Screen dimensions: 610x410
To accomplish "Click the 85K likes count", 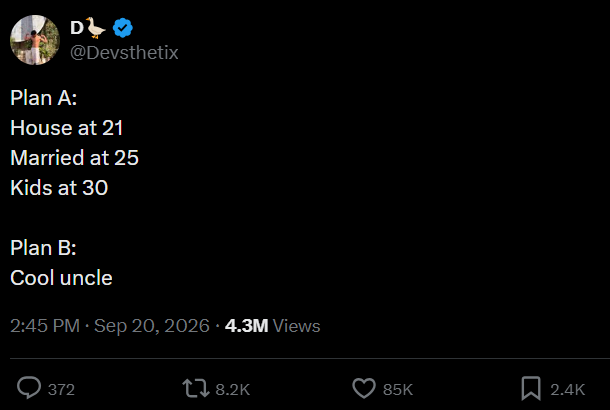I will (x=398, y=389).
